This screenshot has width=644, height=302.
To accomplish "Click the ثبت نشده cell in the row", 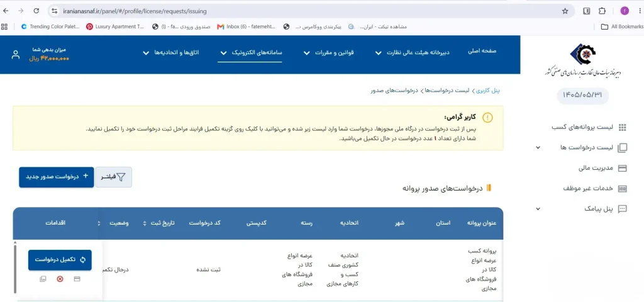I will point(208,270).
